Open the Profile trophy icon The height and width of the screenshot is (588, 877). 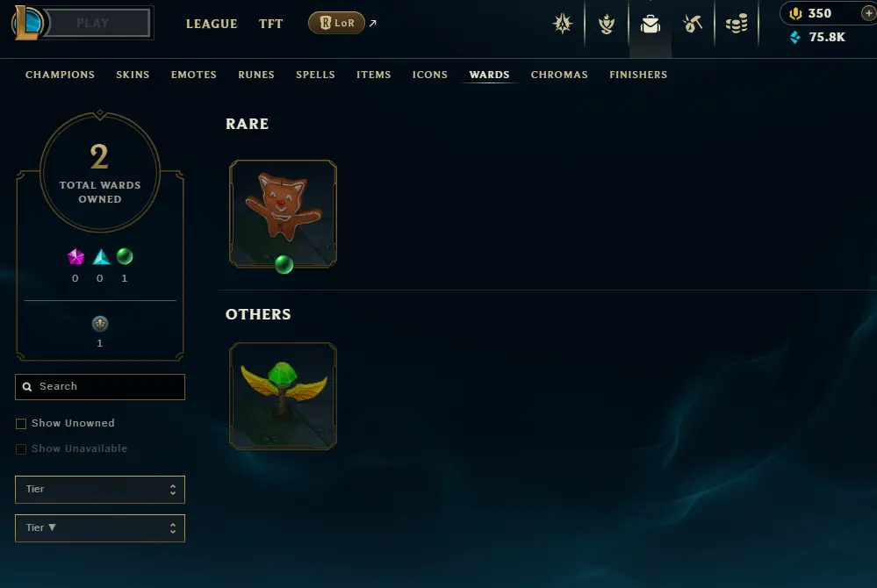[607, 24]
